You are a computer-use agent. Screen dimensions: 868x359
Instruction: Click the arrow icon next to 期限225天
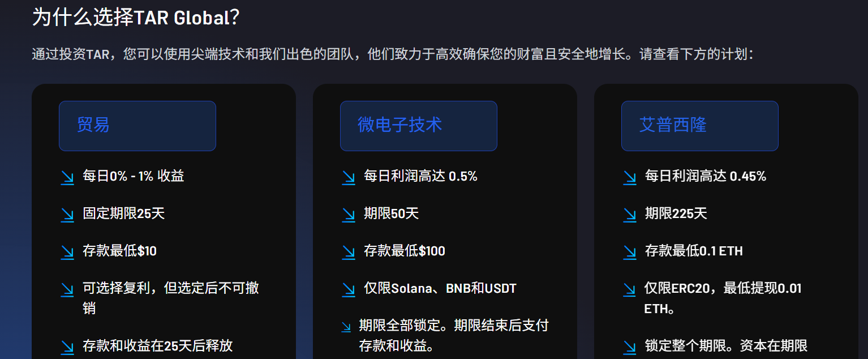(x=630, y=215)
